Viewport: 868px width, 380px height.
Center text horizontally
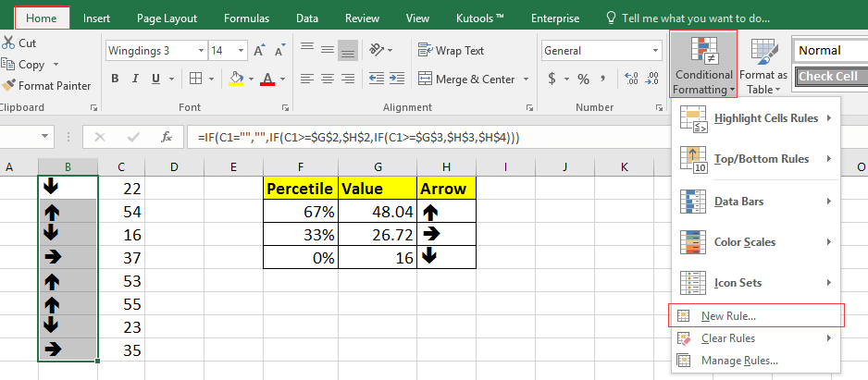pyautogui.click(x=328, y=79)
